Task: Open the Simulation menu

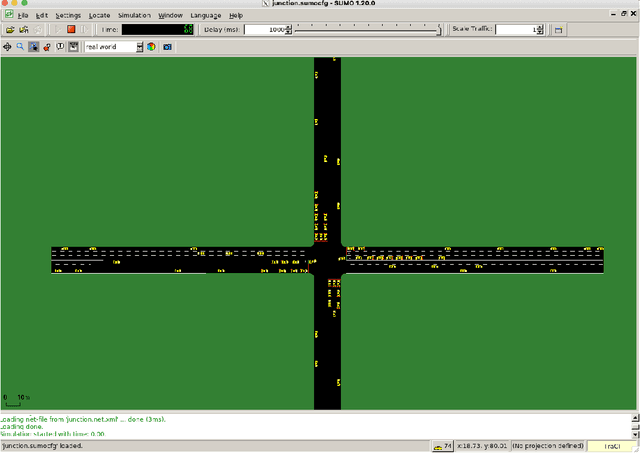Action: tap(134, 16)
